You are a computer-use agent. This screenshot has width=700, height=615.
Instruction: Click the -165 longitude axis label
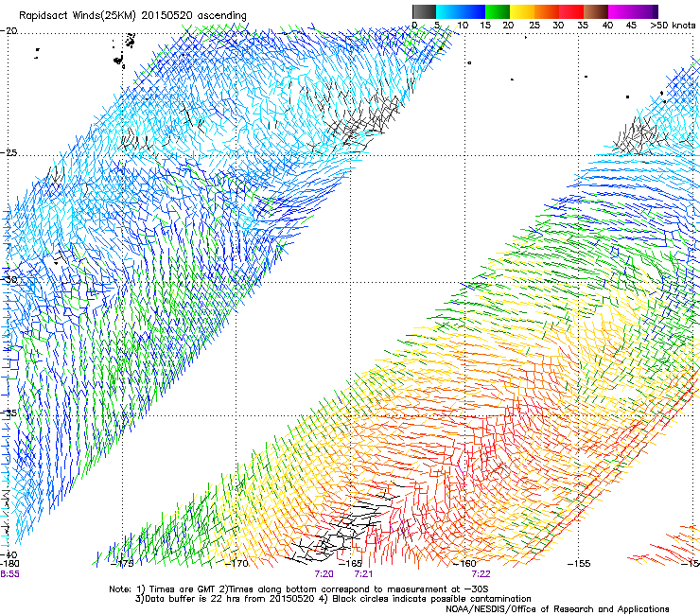[350, 564]
